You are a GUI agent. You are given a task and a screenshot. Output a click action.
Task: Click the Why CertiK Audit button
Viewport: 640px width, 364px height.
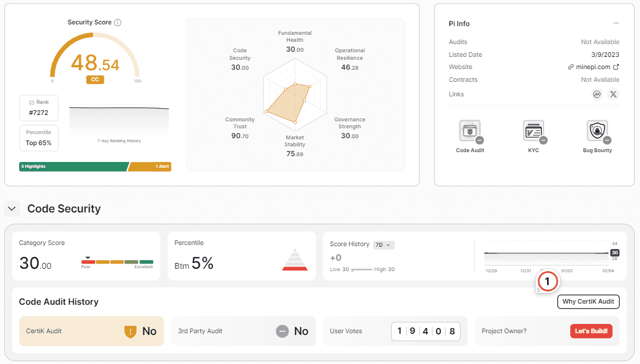[588, 302]
